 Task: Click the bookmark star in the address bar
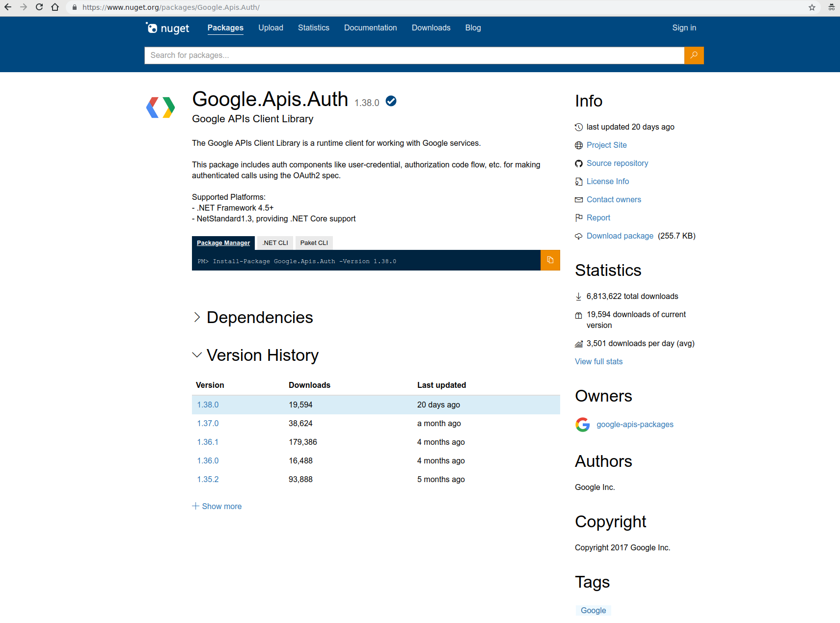812,7
